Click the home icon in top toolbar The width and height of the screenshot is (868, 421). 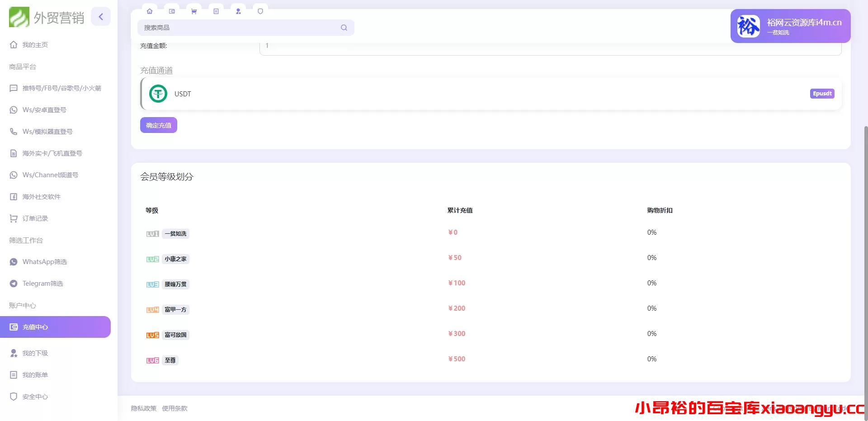click(150, 11)
